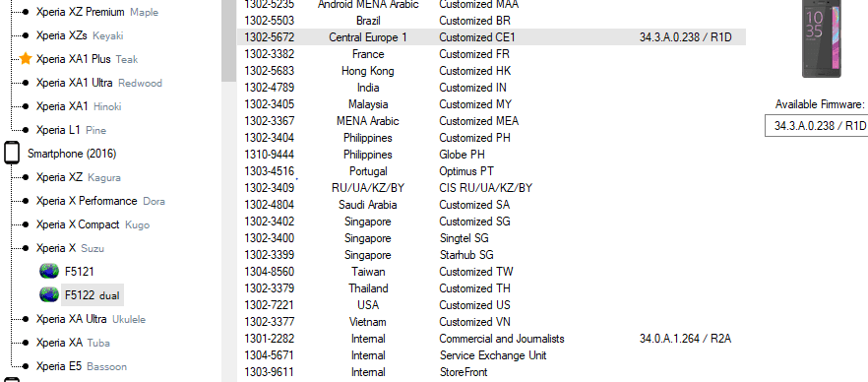Expand the Xperia X Performance Dora node

point(100,201)
